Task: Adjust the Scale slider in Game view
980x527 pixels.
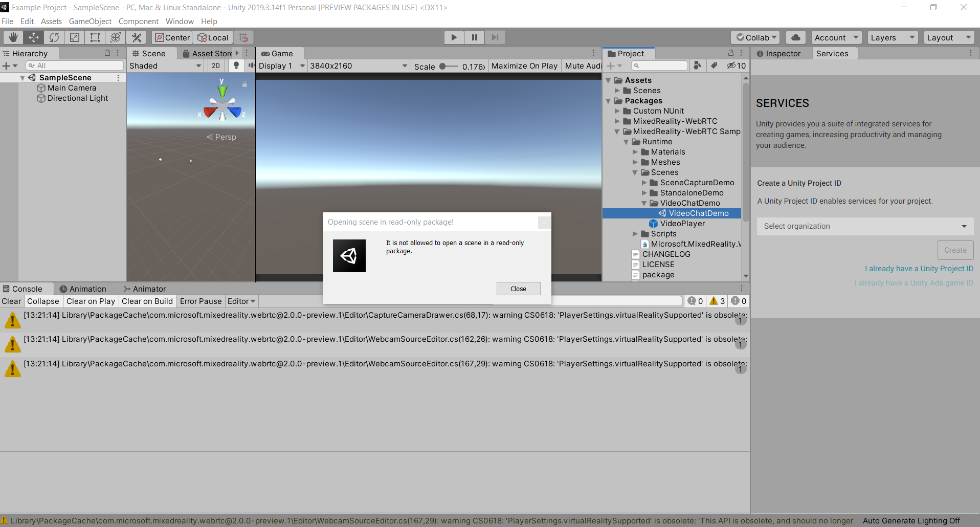Action: [442, 66]
